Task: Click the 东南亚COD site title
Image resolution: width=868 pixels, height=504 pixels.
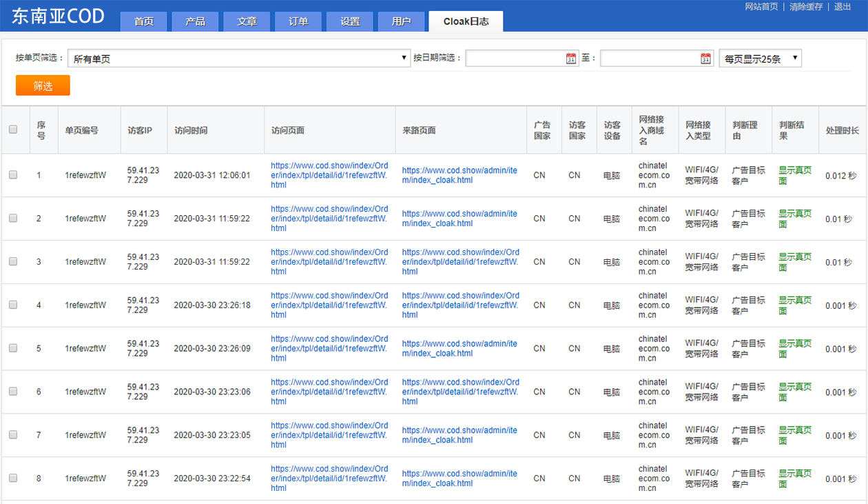Action: [x=58, y=16]
